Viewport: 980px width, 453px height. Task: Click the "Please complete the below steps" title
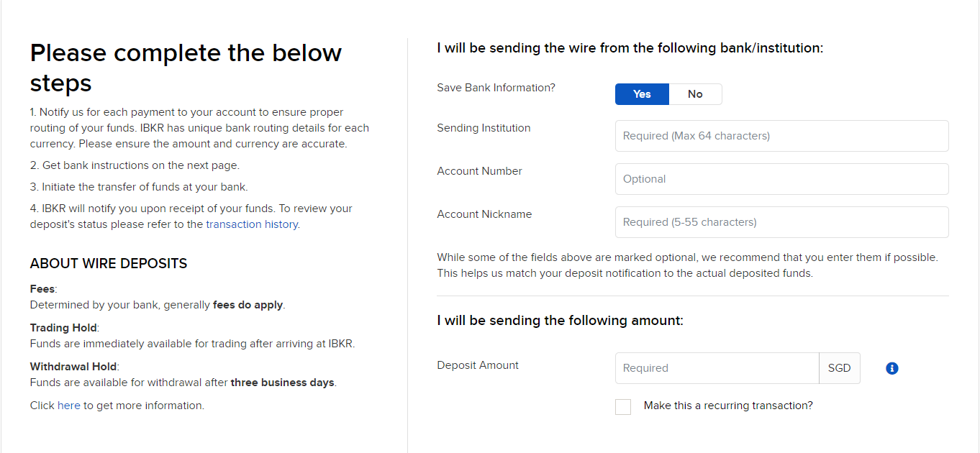(x=186, y=68)
